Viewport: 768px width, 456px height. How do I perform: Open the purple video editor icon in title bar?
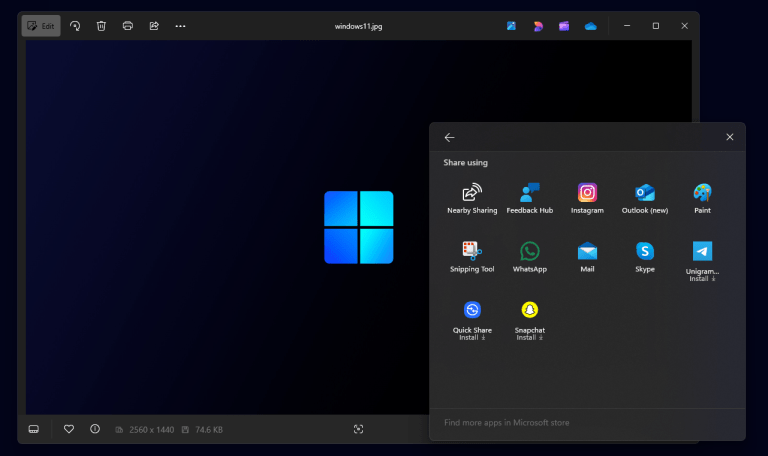coord(564,26)
